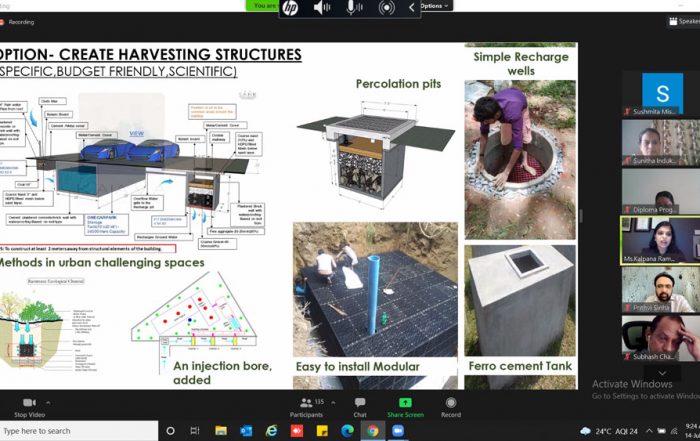700x441 pixels.
Task: Open the View Options dropdown
Action: pyautogui.click(x=434, y=6)
